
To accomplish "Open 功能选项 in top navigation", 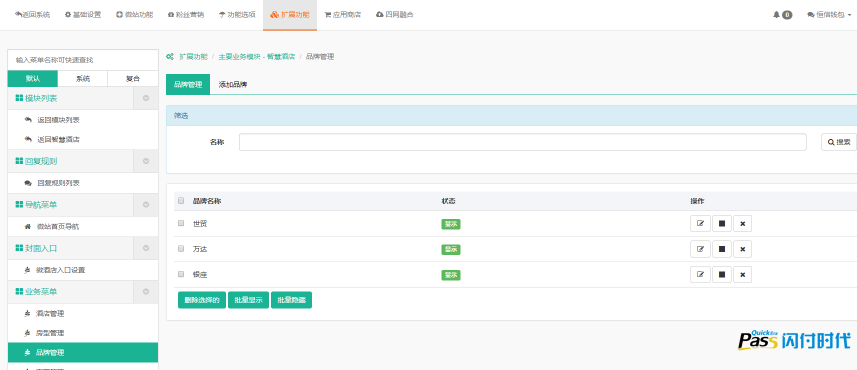I will click(237, 15).
